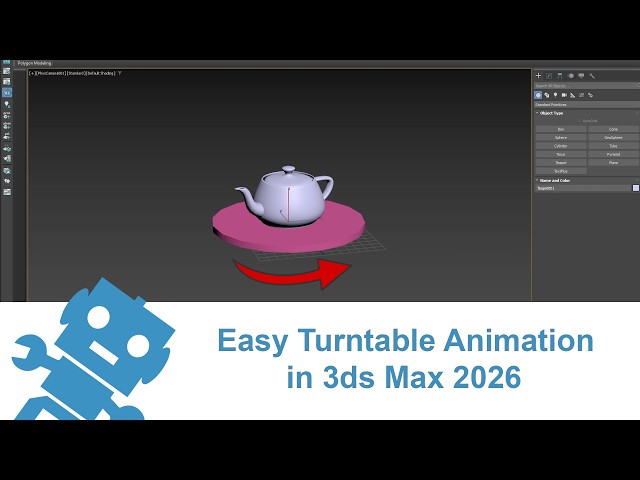
Task: Collapse the Name and Color rollout
Action: click(554, 180)
